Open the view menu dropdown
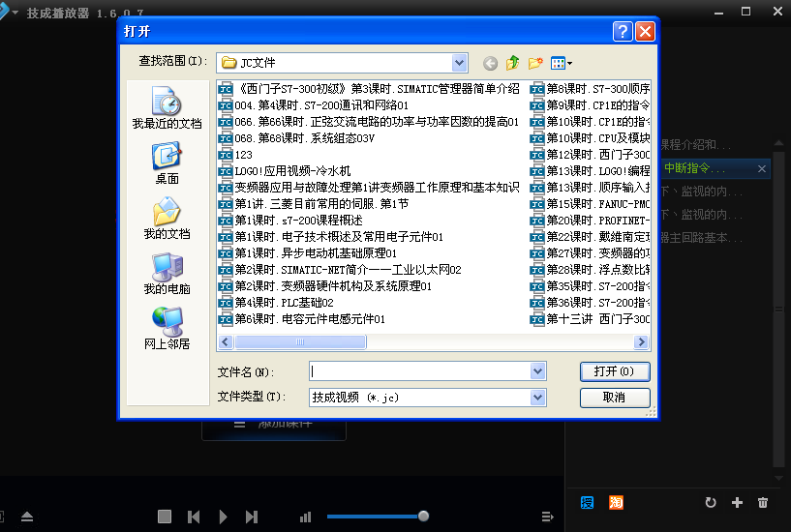 562,63
